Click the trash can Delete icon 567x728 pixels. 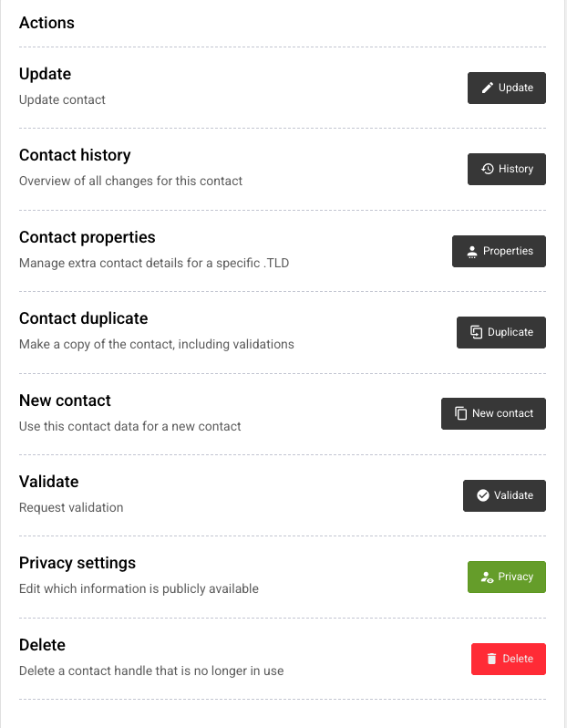[x=490, y=659]
